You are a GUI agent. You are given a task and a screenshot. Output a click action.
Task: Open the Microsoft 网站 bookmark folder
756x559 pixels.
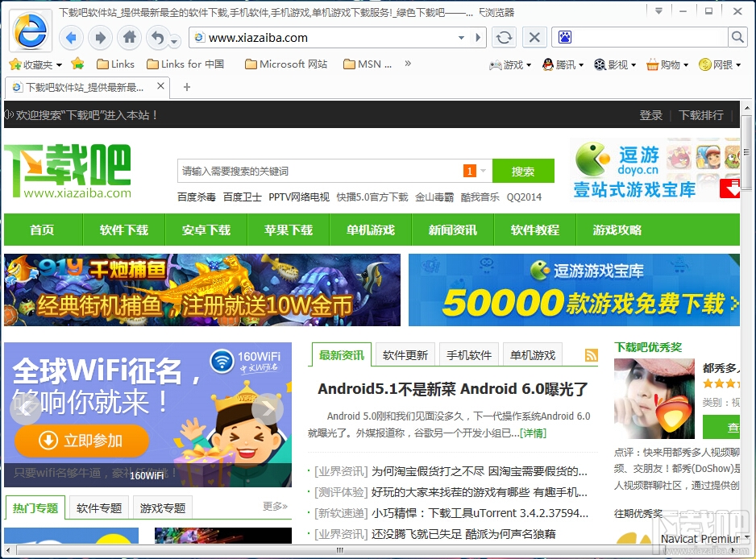tap(286, 64)
